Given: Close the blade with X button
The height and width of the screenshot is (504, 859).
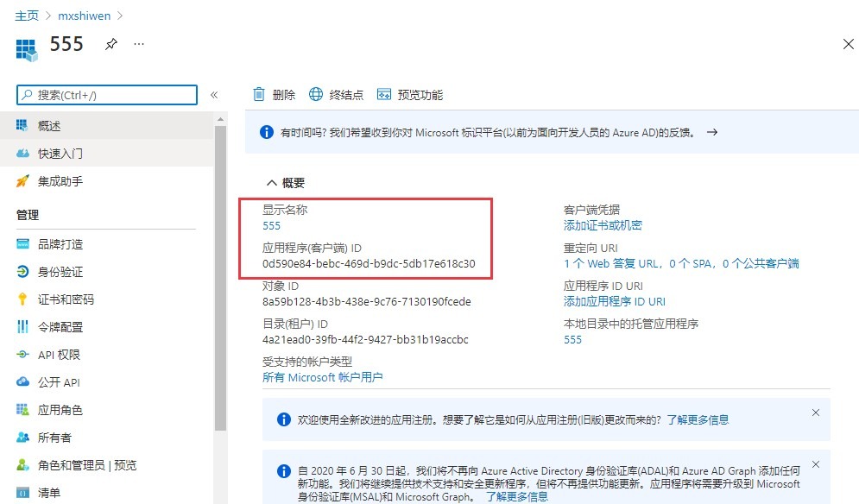Looking at the screenshot, I should click(x=848, y=44).
